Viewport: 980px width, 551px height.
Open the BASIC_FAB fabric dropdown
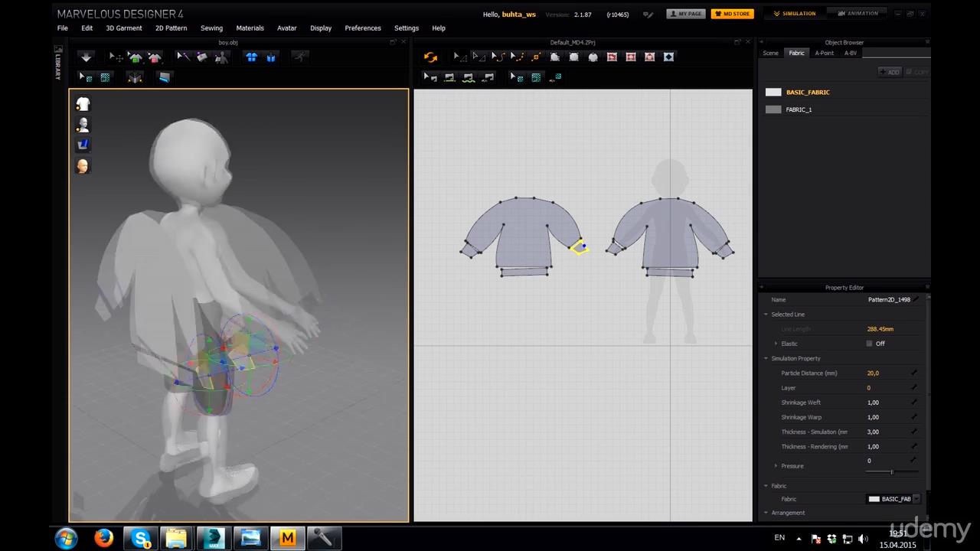pos(893,499)
